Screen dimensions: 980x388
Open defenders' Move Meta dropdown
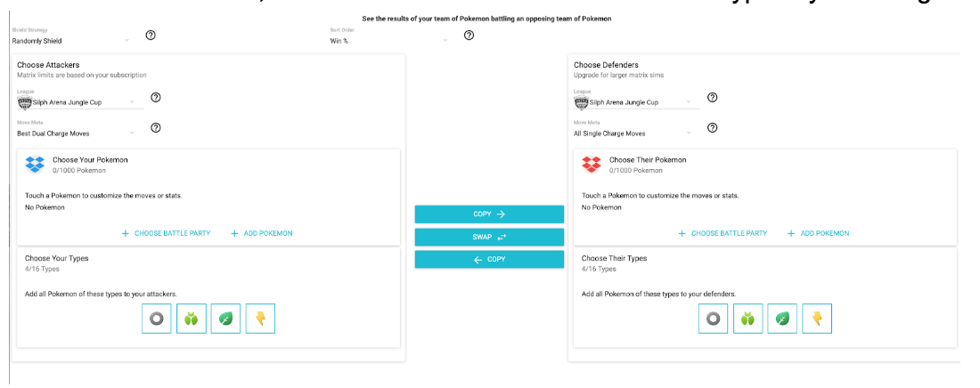tap(636, 133)
